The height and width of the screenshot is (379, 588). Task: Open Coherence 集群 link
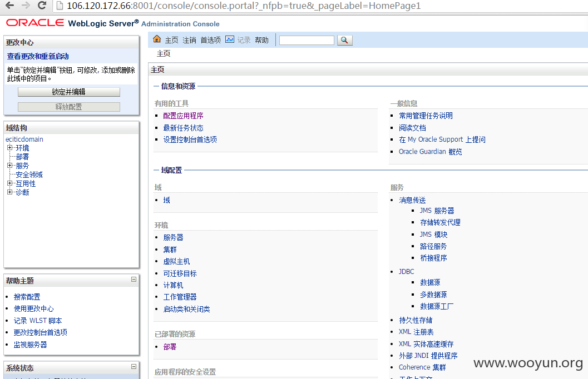click(x=422, y=367)
